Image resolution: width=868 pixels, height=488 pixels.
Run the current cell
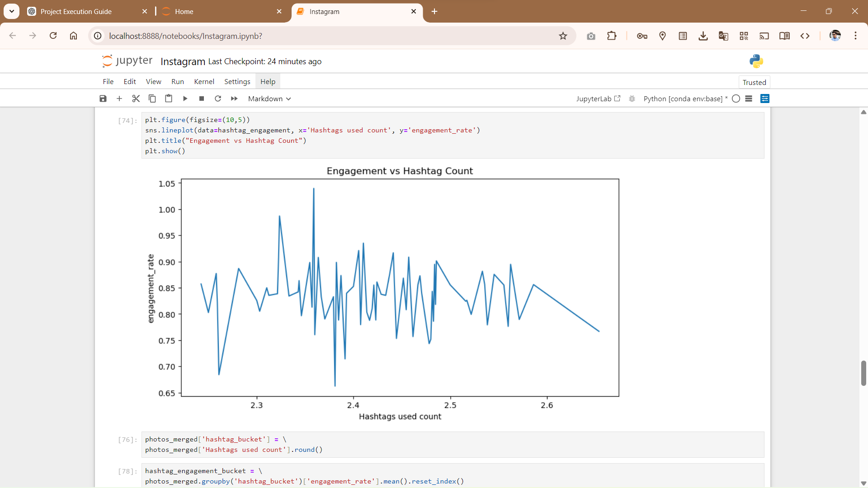[185, 99]
